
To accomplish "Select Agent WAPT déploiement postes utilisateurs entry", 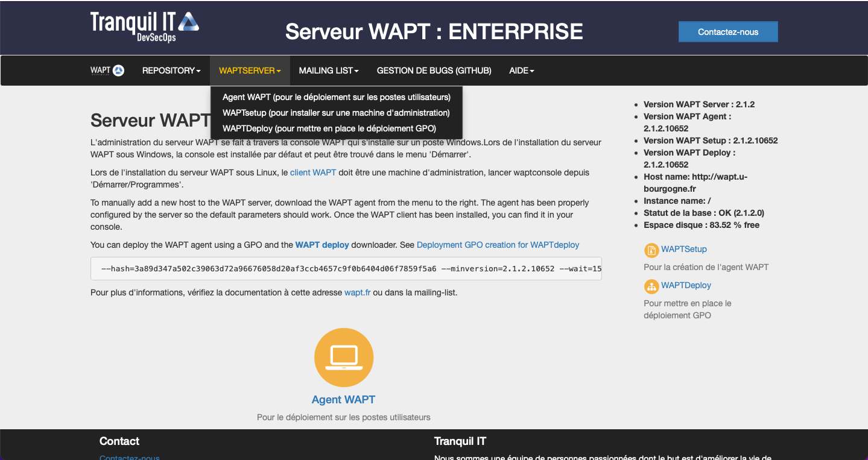I will click(337, 97).
